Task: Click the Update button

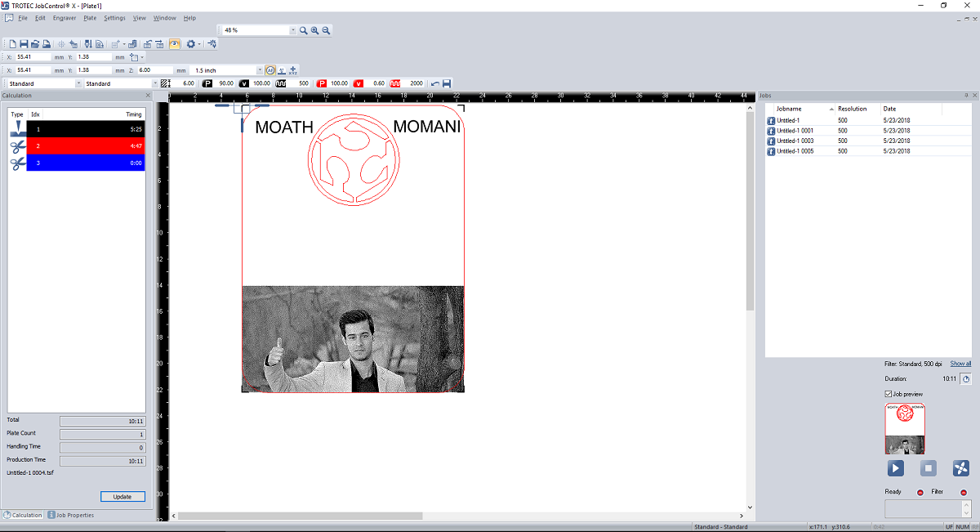Action: [122, 497]
